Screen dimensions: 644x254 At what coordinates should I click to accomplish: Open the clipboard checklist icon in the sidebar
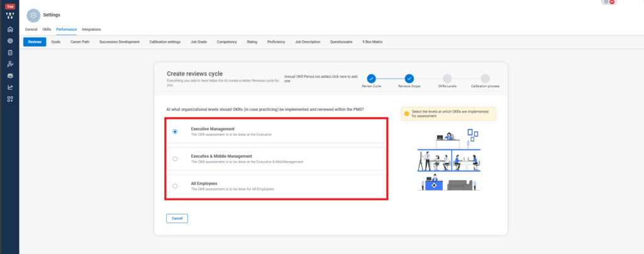(x=10, y=53)
